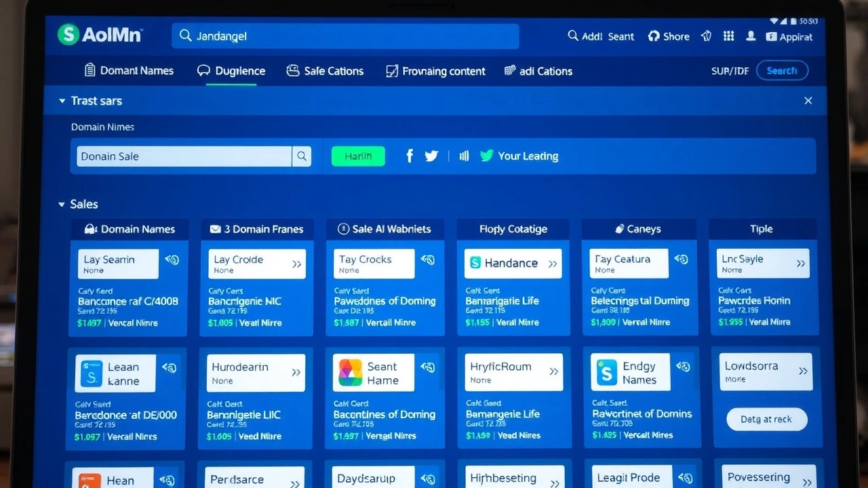
Task: Click the tag icon on Lay Searrin card
Action: click(x=172, y=260)
